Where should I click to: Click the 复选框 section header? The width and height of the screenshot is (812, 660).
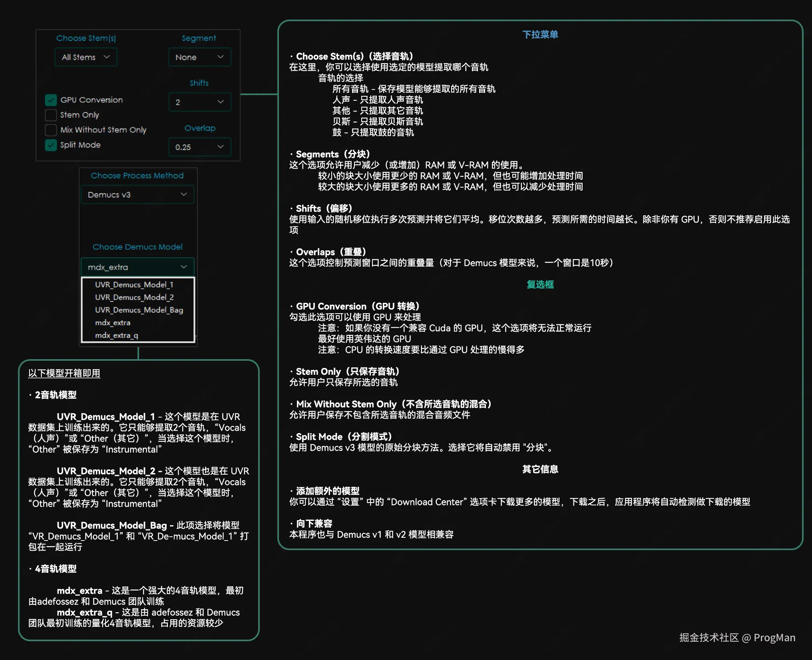[540, 284]
